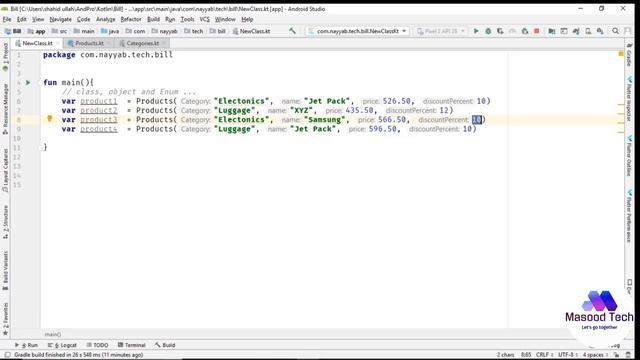The height and width of the screenshot is (360, 640).
Task: Switch to the Products.kt editor tab
Action: coord(89,43)
